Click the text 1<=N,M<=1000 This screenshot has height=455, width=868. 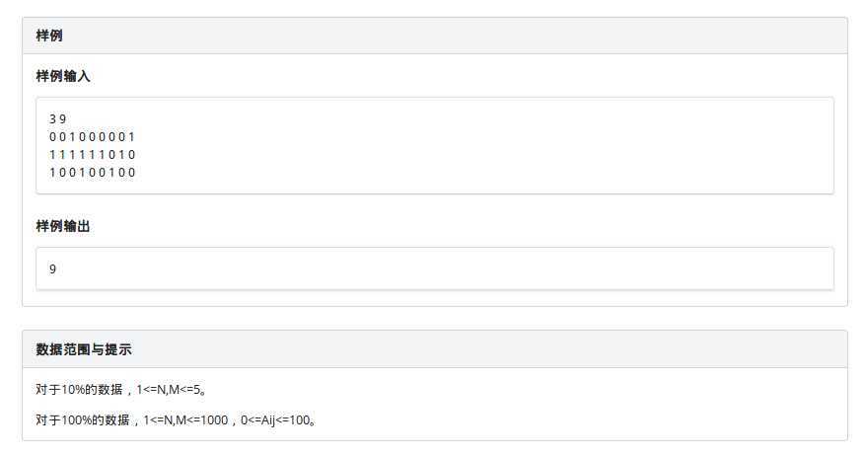coord(185,420)
